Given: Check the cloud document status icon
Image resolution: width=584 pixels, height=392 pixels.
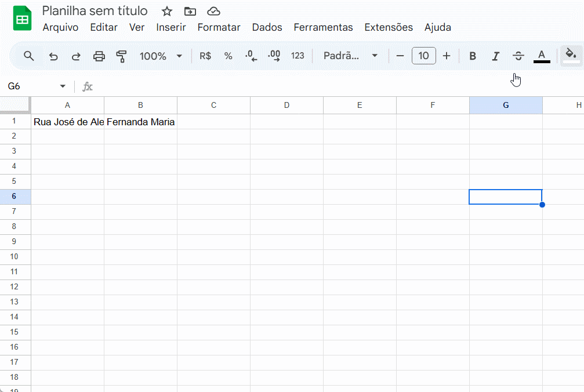Looking at the screenshot, I should [x=213, y=11].
